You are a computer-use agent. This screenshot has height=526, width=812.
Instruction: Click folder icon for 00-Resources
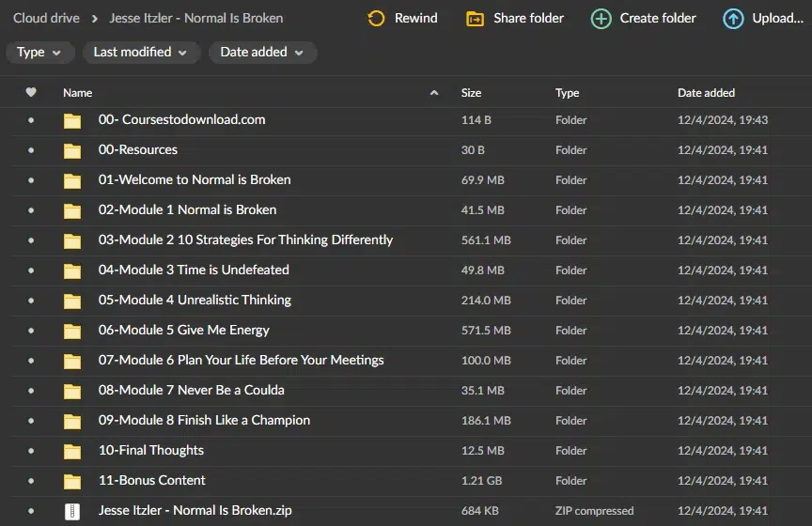pos(72,150)
